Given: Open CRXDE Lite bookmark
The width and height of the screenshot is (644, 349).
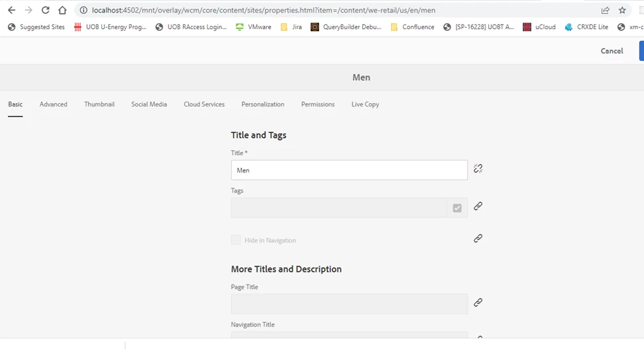Looking at the screenshot, I should pyautogui.click(x=586, y=27).
